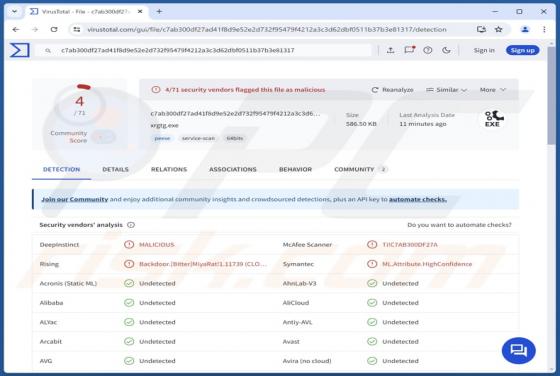The image size is (560, 376).
Task: Toggle dark mode moon icon
Action: point(446,50)
